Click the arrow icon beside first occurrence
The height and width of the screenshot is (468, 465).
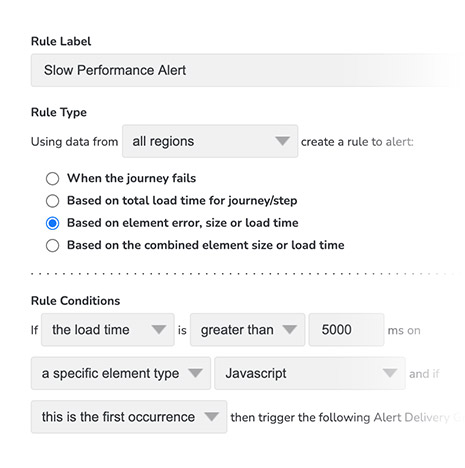(x=211, y=417)
